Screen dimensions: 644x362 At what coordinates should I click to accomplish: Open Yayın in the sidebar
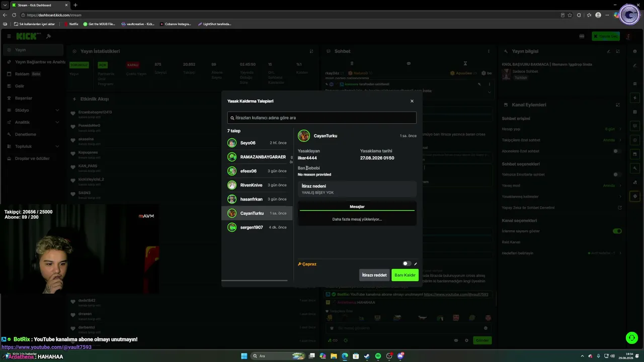click(x=33, y=50)
